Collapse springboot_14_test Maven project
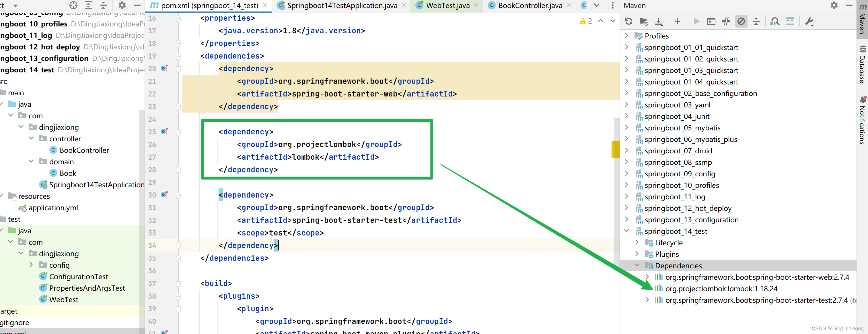 pyautogui.click(x=626, y=231)
